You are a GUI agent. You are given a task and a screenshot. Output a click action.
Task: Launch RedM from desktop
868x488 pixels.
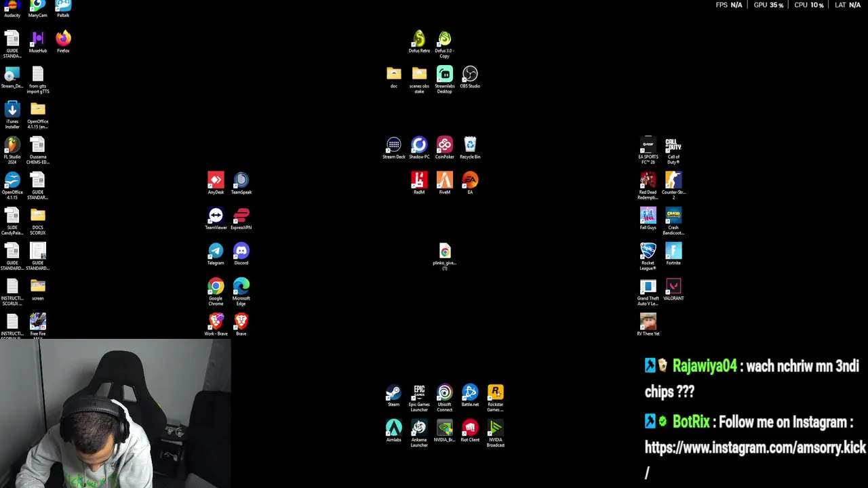[x=419, y=184]
